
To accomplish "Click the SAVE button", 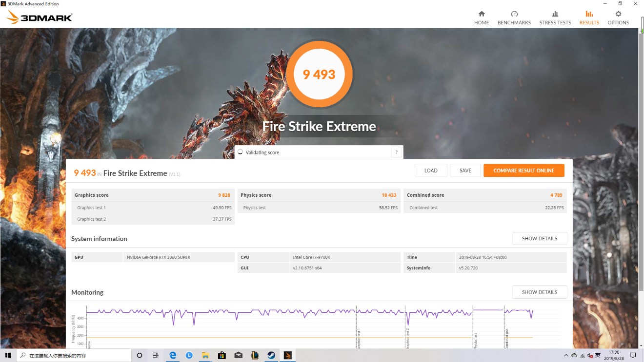I will pos(465,171).
